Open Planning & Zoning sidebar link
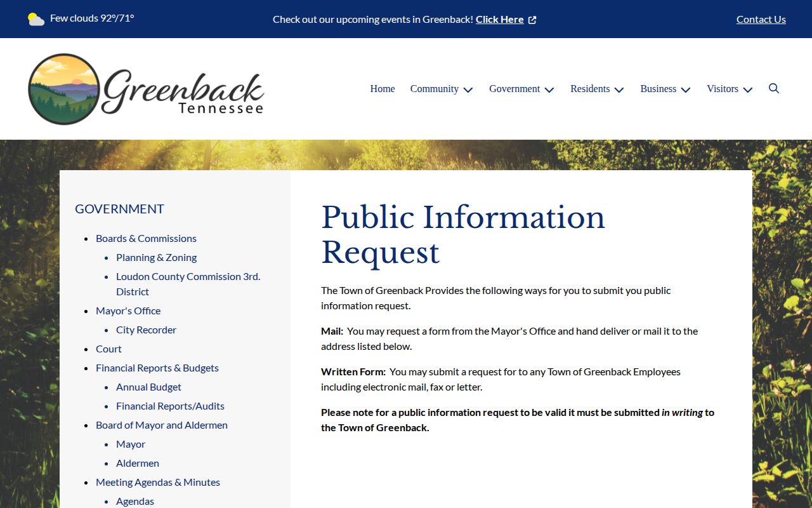812x508 pixels. coord(156,257)
